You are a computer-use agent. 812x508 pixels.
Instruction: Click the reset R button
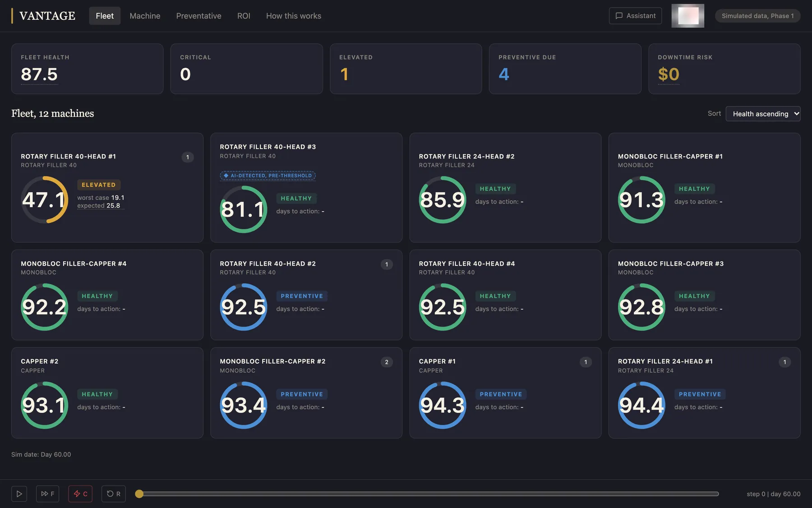click(x=114, y=494)
